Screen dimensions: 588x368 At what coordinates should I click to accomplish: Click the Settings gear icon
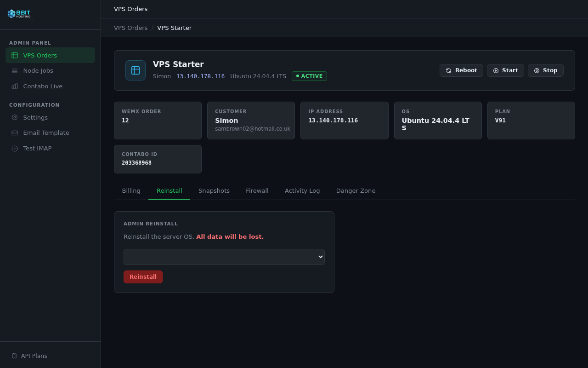point(15,117)
